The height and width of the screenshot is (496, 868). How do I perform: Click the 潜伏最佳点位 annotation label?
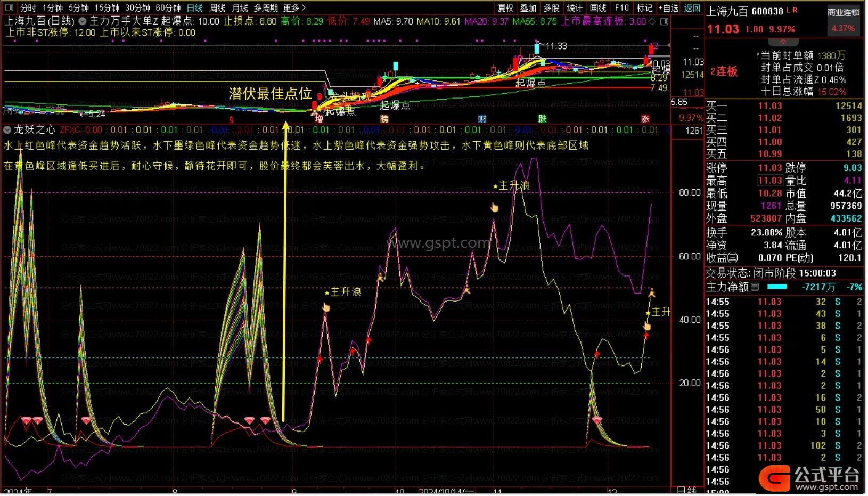270,94
